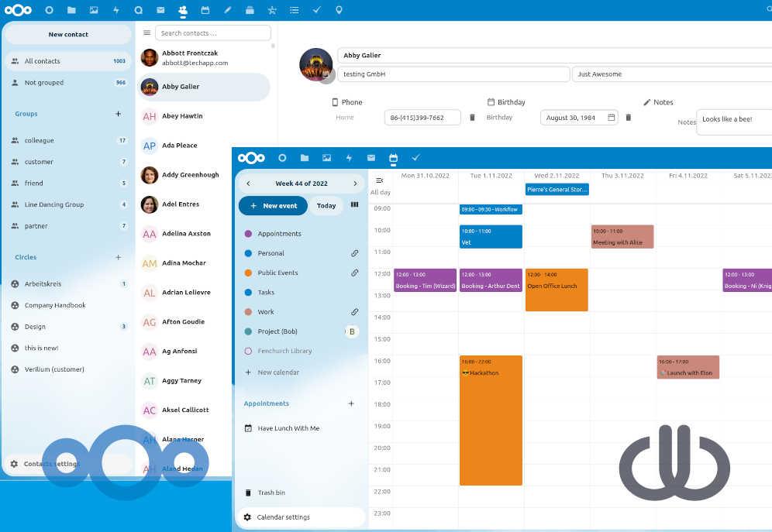Go to next week using right chevron
The image size is (772, 532).
355,184
